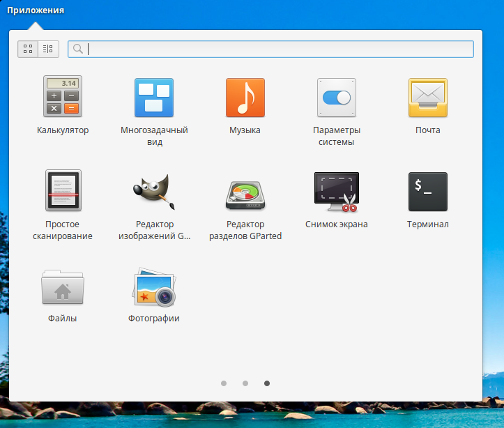The width and height of the screenshot is (504, 428).
Task: Launch the GIMP image editor
Action: (x=154, y=191)
